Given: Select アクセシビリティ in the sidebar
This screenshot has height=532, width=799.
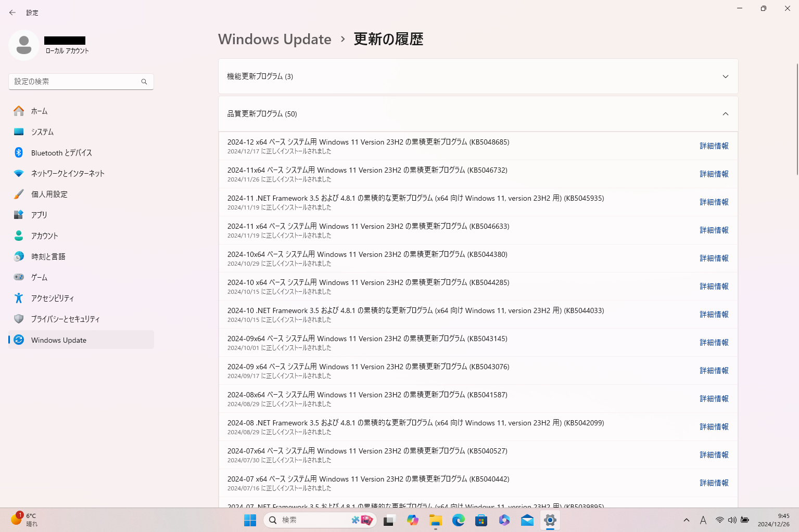Looking at the screenshot, I should point(52,299).
